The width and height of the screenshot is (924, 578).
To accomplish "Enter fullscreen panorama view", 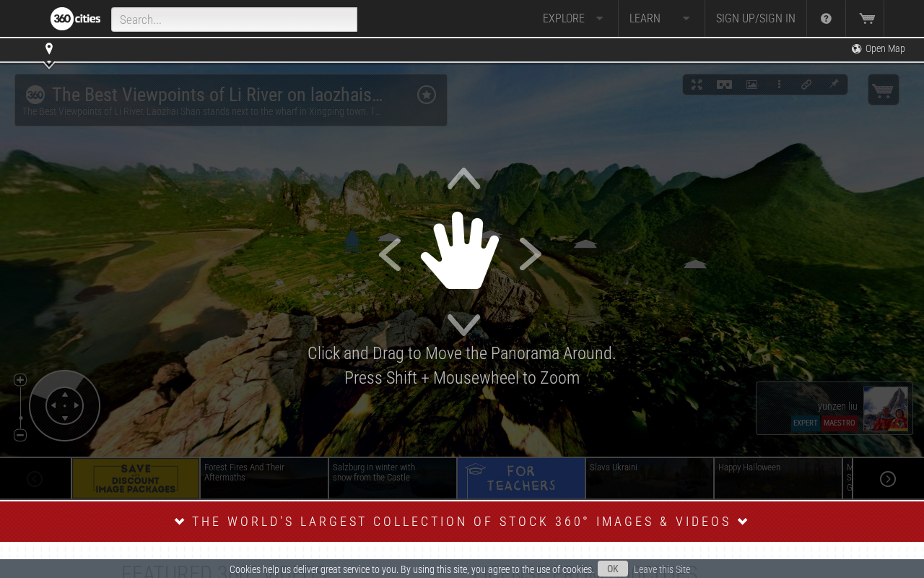I will 697,85.
